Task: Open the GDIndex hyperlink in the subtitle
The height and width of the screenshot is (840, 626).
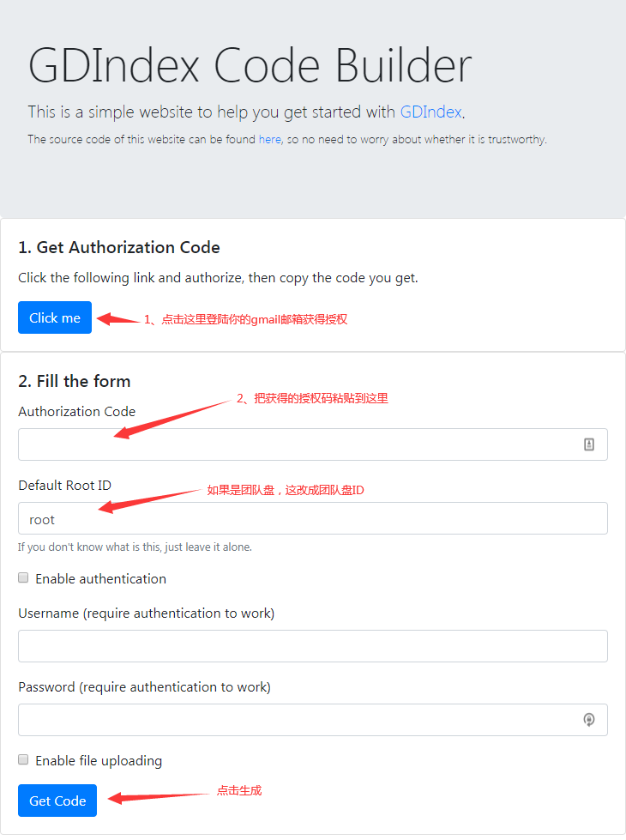Action: (x=431, y=112)
